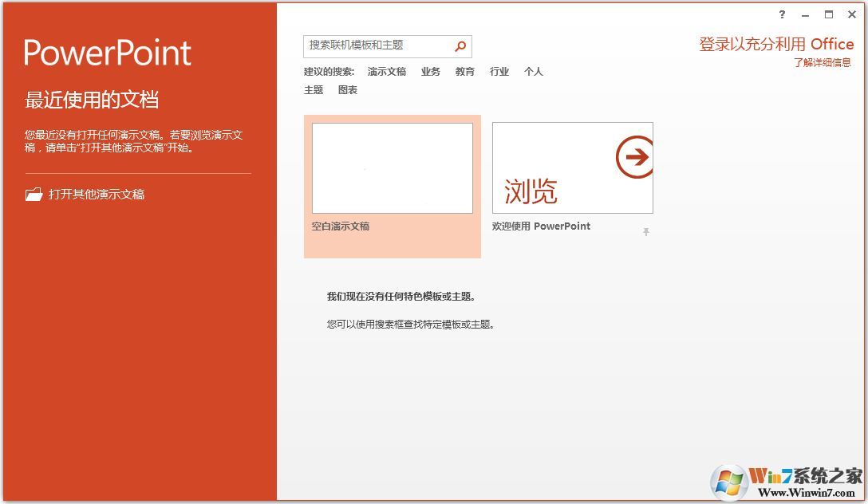Click the PowerPoint title logo text
Screen dimensions: 868x504
[107, 52]
